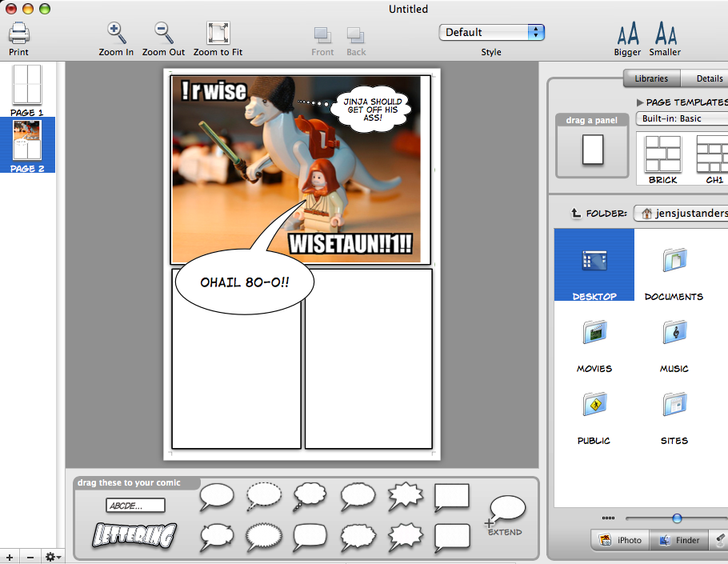Pick the jagged sawtooth-edged oval balloon
The image size is (728, 564).
pos(263,537)
